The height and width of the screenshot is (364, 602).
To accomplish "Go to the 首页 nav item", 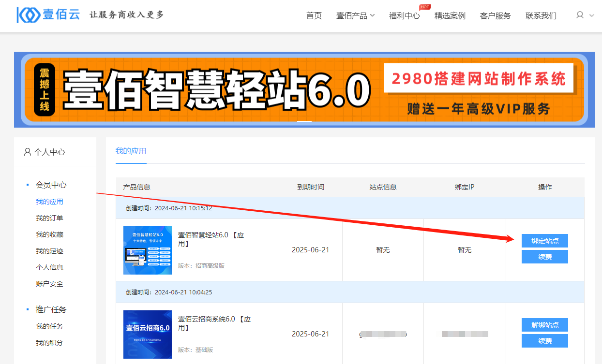I will 314,15.
